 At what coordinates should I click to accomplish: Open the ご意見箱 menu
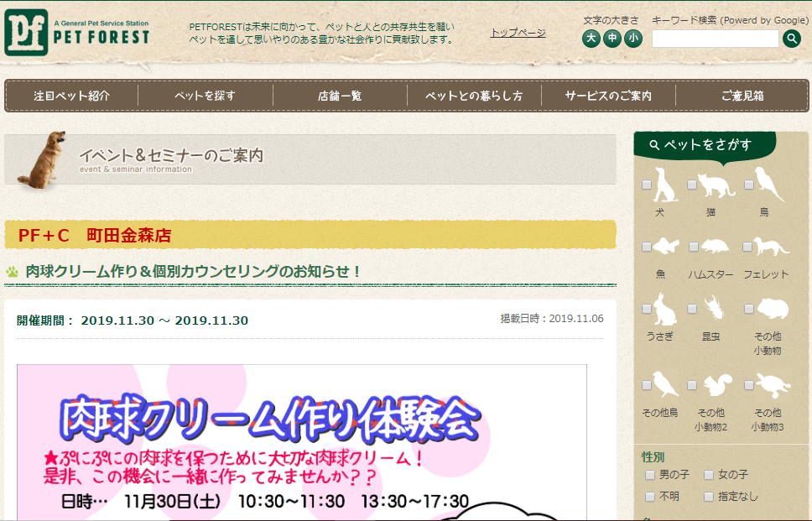click(x=742, y=96)
